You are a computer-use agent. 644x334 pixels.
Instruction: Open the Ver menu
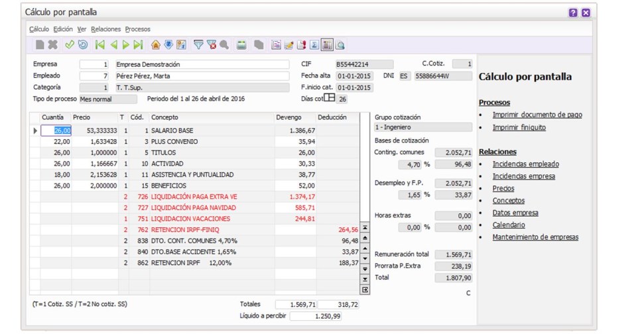click(x=82, y=29)
